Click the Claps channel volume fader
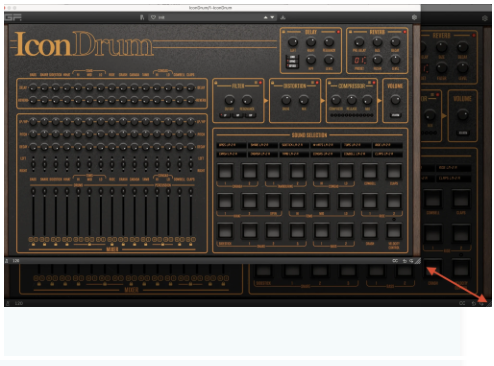Screen dimensions: 494x366 coord(191,212)
